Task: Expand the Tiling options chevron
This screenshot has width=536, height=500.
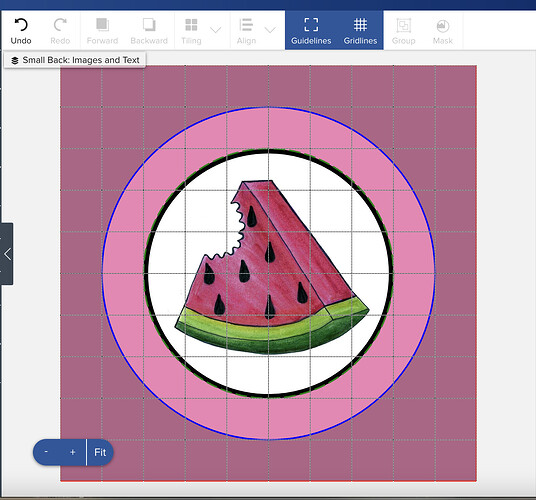Action: [215, 30]
